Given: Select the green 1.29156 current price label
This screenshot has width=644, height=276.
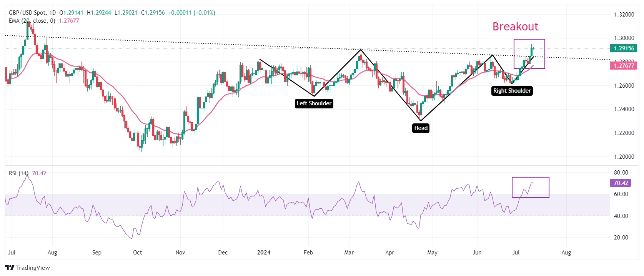Looking at the screenshot, I should (x=624, y=48).
